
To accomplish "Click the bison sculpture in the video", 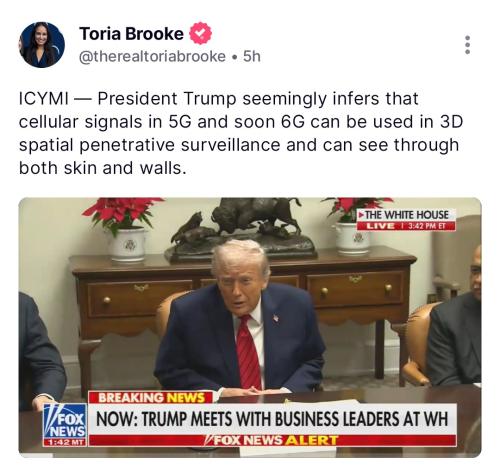I will pos(241,228).
